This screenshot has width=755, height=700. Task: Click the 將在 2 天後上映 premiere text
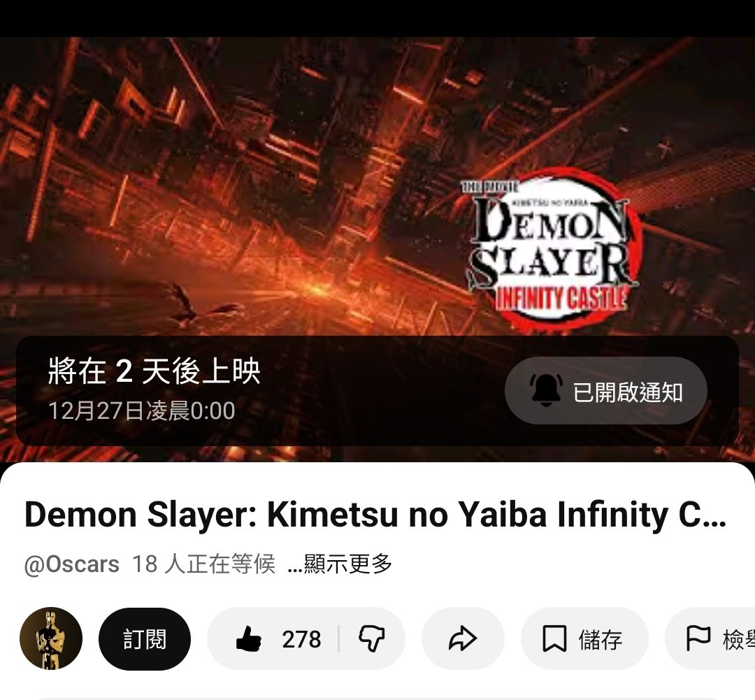click(x=154, y=371)
